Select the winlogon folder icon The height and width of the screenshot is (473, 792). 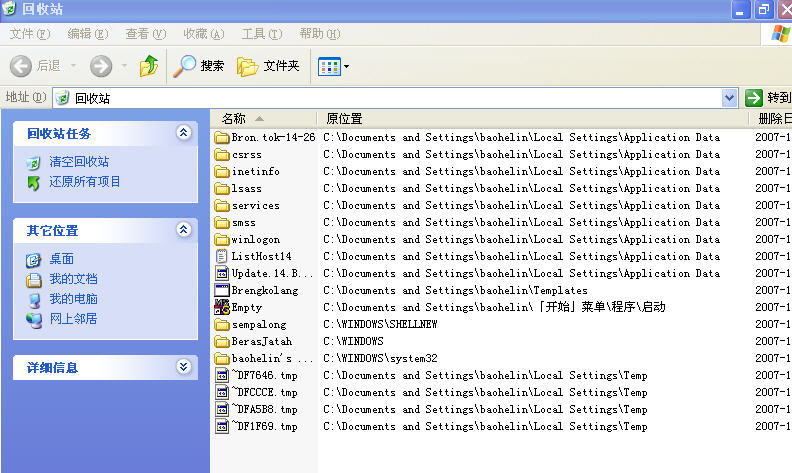(x=222, y=240)
